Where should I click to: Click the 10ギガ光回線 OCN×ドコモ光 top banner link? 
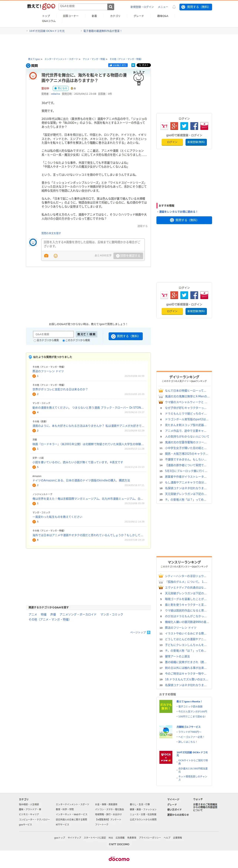[x=47, y=31]
